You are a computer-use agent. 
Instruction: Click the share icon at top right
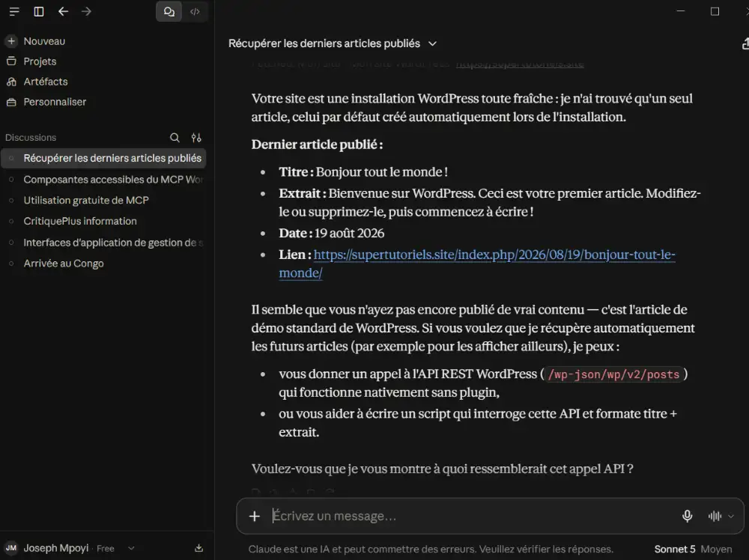click(x=745, y=44)
